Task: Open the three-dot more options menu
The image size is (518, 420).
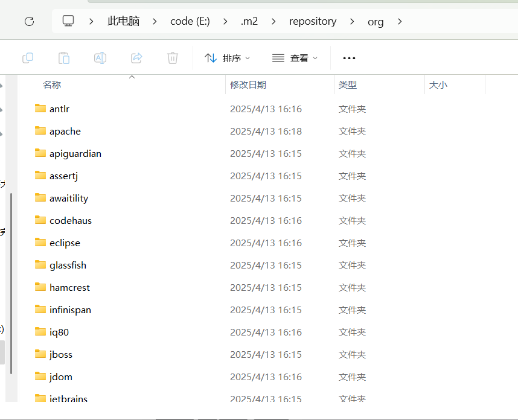Action: pyautogui.click(x=349, y=58)
